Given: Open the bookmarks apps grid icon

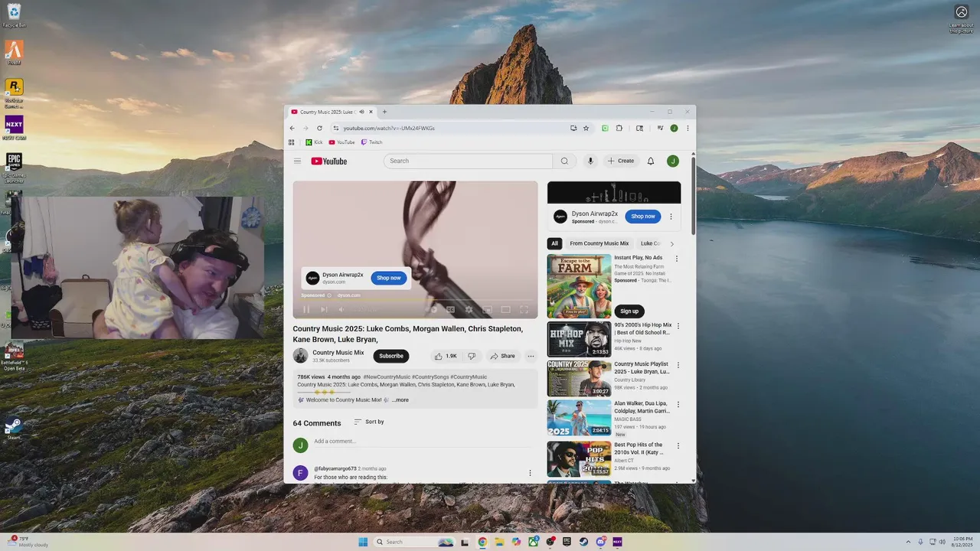Looking at the screenshot, I should (x=292, y=142).
